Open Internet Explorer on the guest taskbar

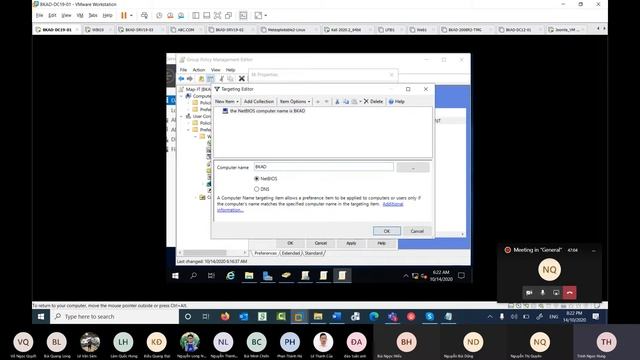pyautogui.click(x=231, y=276)
